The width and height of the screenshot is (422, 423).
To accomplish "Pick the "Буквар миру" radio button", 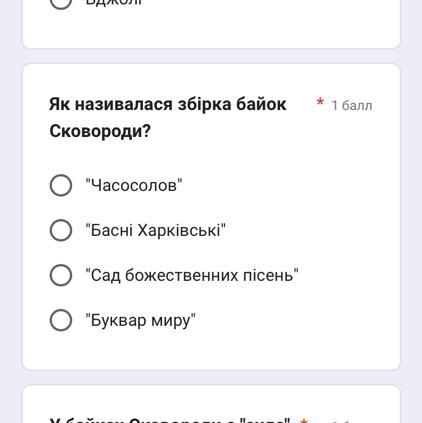I will coord(61,320).
